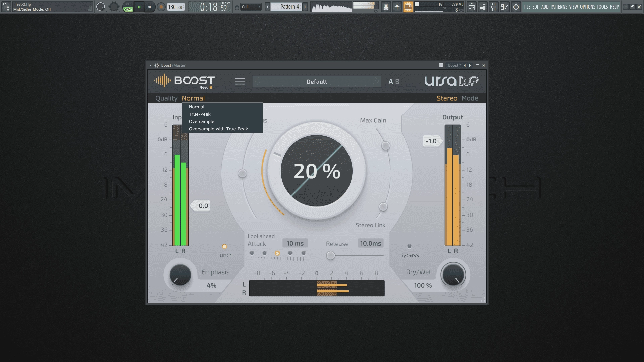Open the Boost preset list in titlebar
This screenshot has width=644, height=362.
click(x=454, y=65)
